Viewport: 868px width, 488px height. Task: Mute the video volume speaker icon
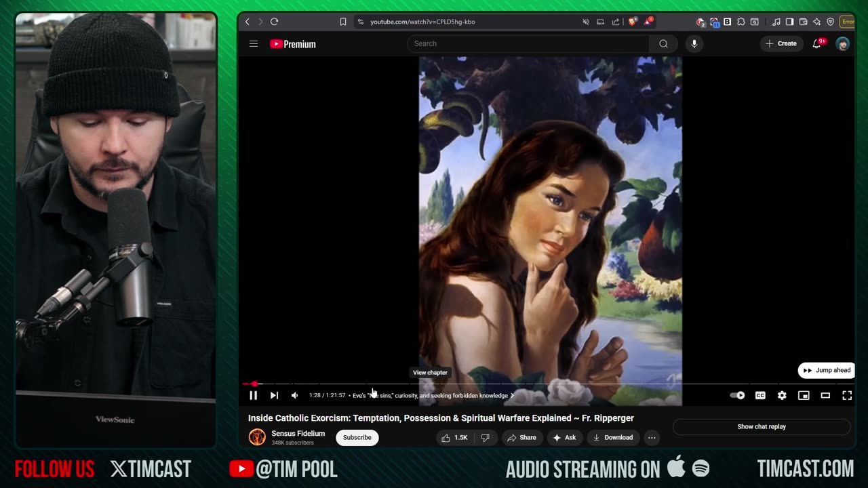coord(294,395)
